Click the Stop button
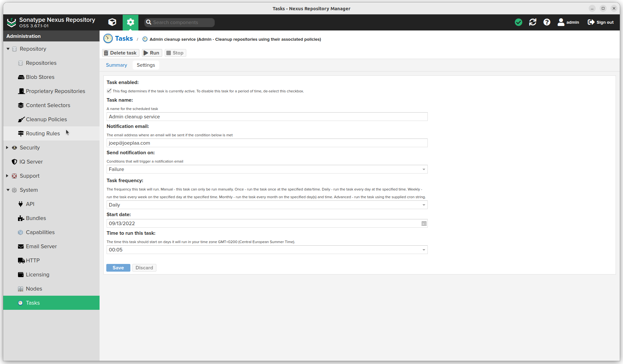The image size is (623, 364). coord(175,53)
